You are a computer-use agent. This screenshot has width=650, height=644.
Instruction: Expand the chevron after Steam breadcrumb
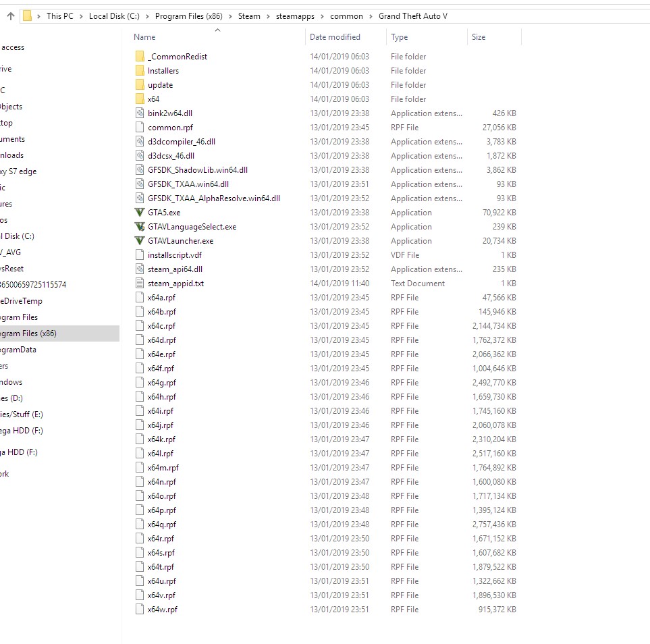pos(268,16)
